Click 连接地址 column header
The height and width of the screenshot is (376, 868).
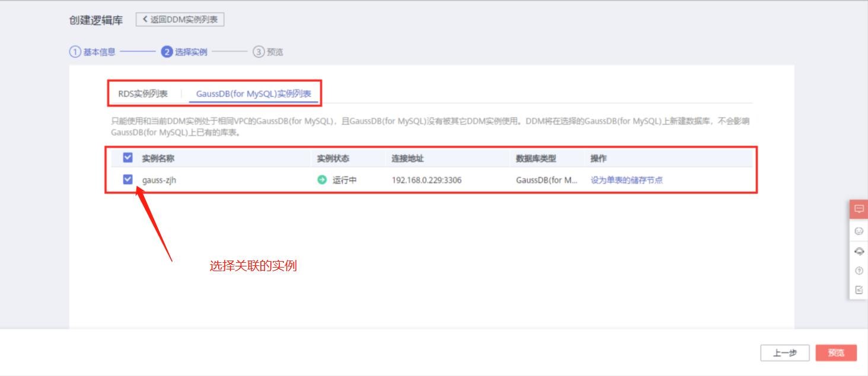(x=407, y=158)
